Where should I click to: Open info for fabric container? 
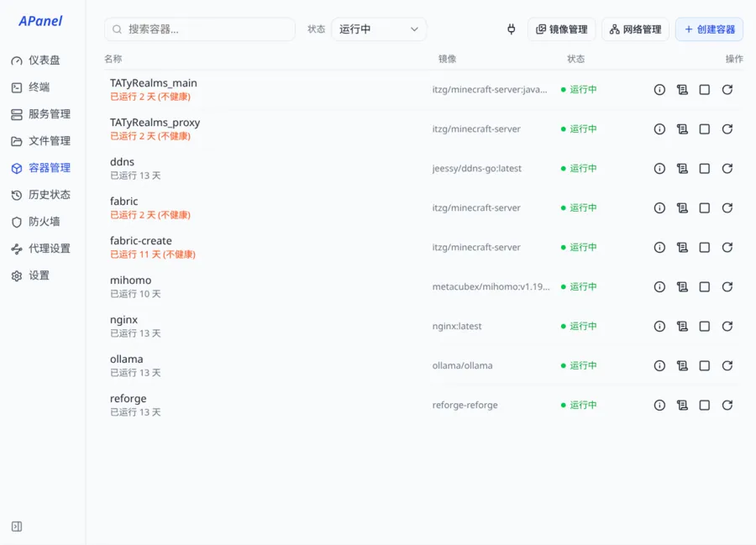tap(659, 207)
